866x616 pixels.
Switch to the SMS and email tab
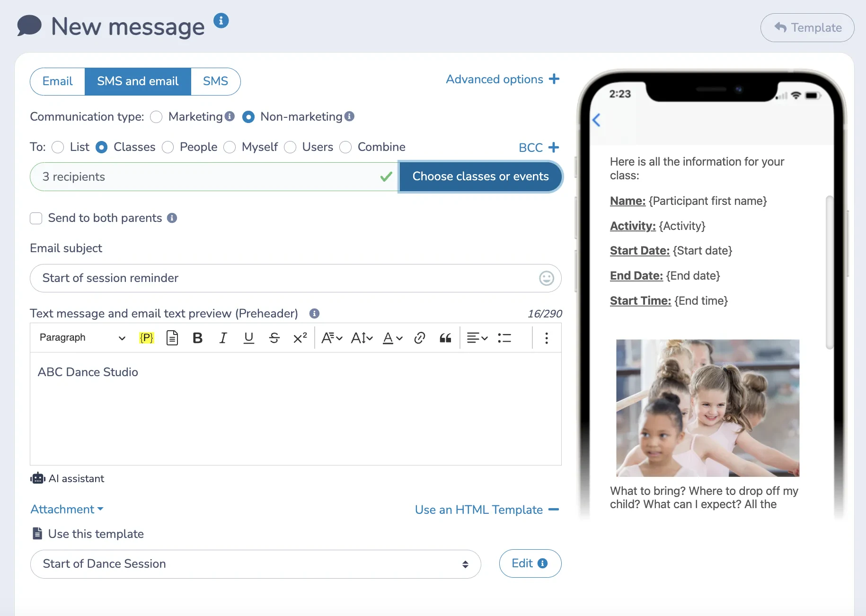(138, 81)
